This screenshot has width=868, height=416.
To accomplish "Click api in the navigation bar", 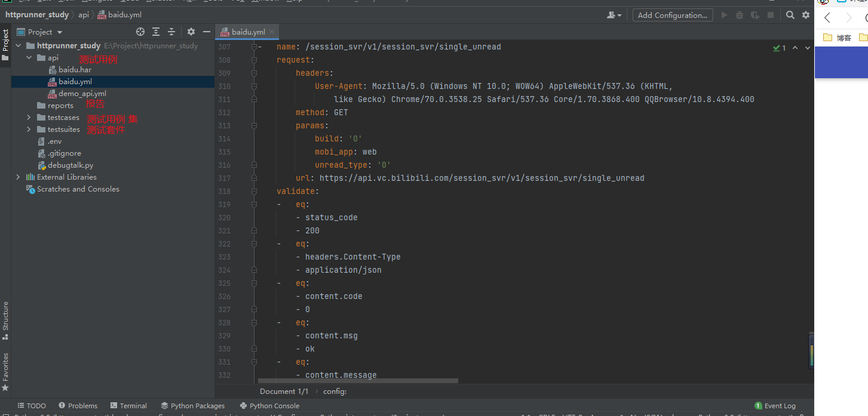I will click(84, 14).
